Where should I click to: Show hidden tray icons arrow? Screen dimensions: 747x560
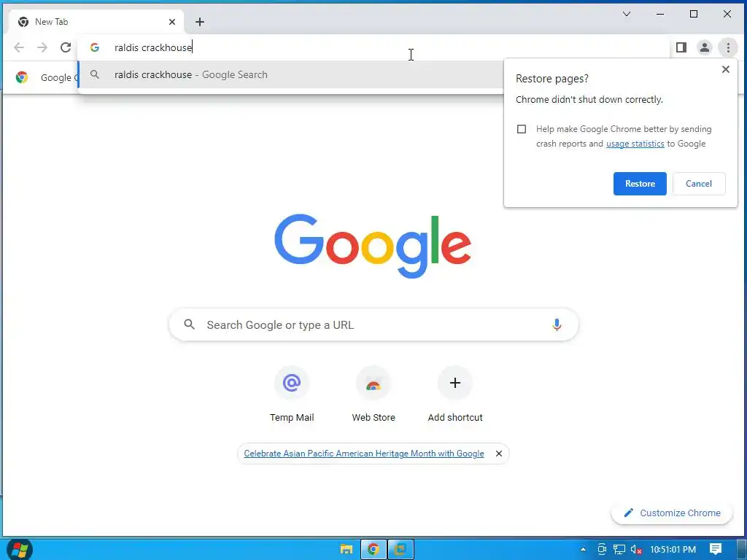pos(583,550)
